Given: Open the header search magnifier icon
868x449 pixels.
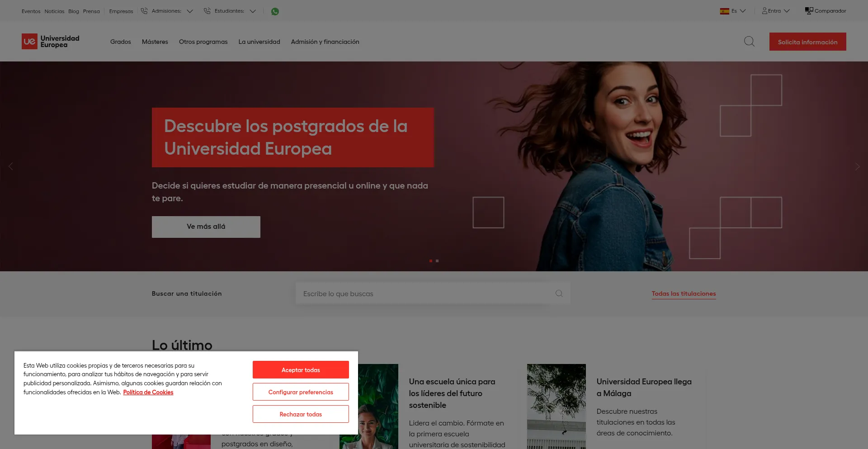Looking at the screenshot, I should tap(749, 42).
